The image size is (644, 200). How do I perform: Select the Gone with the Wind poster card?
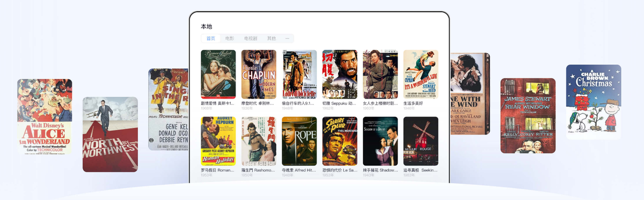point(470,93)
